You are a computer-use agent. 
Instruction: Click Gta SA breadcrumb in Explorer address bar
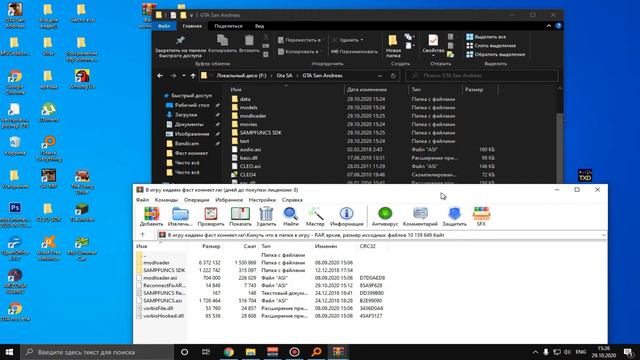[284, 76]
